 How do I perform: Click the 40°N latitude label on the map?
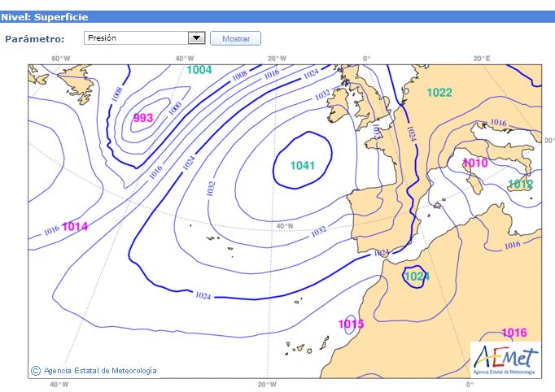coord(285,225)
